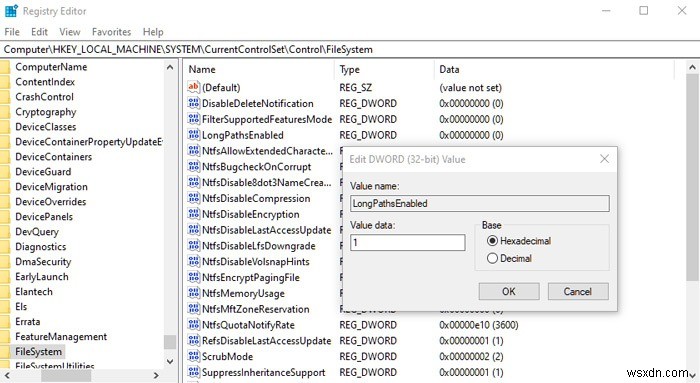
Task: Select the DeviceOverrides key in the tree
Action: pos(51,202)
